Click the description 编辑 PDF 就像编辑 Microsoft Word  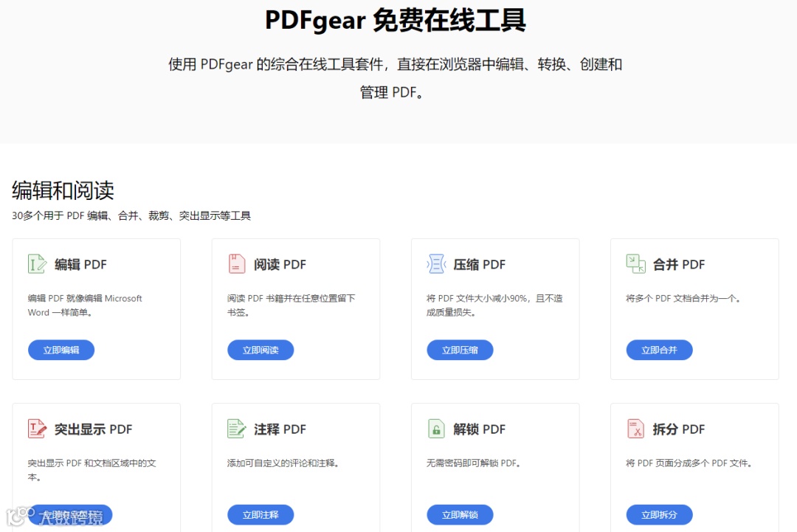tap(85, 305)
